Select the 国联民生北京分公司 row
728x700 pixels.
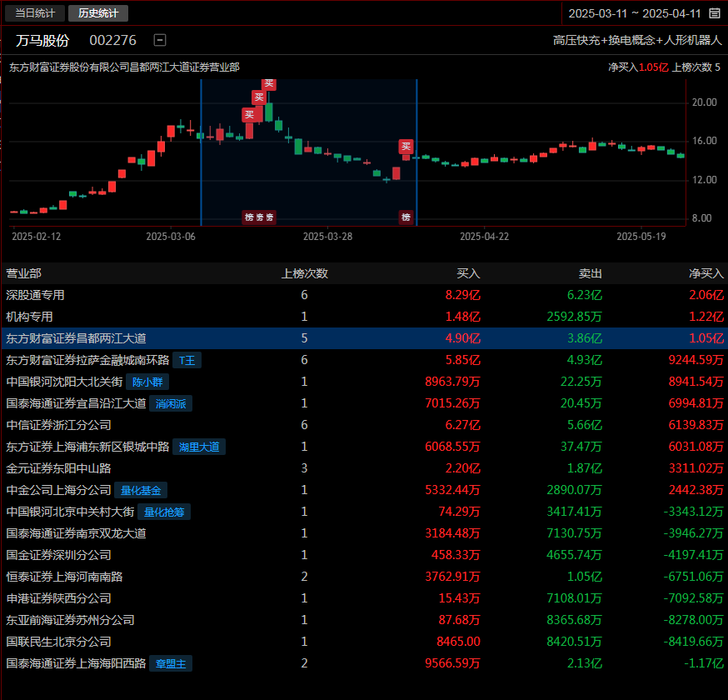click(x=364, y=642)
